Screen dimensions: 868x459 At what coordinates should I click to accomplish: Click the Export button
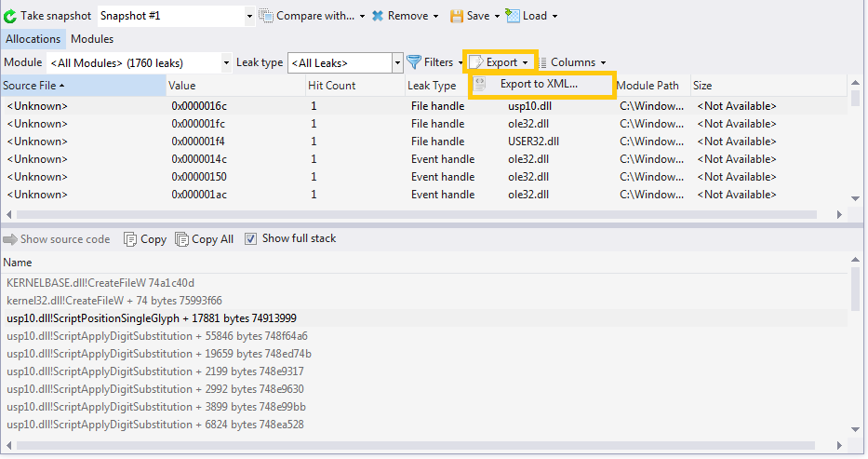click(x=501, y=62)
